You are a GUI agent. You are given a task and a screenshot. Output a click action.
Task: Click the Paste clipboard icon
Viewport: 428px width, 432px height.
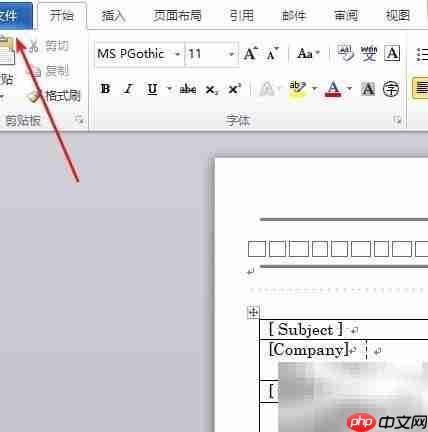7,51
